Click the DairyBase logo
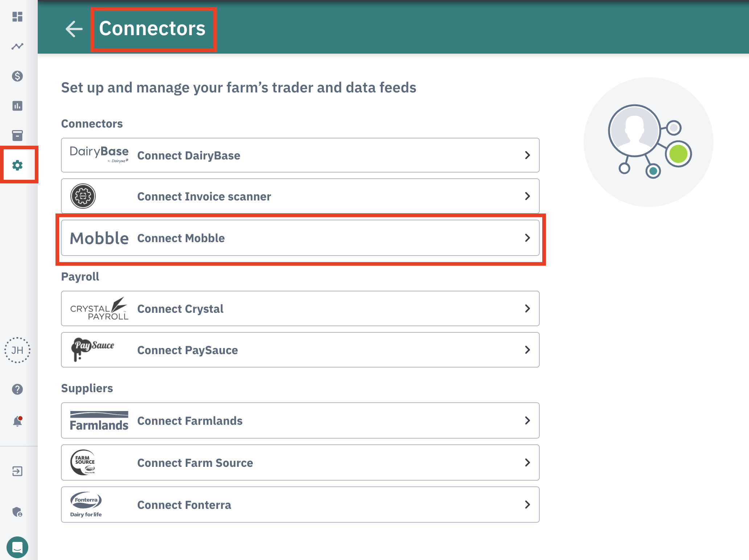This screenshot has height=560, width=749. [x=99, y=155]
